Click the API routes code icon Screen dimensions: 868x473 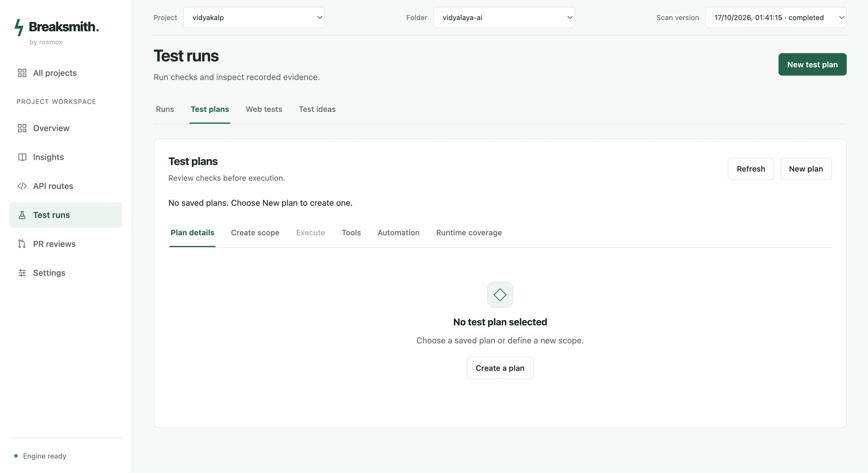coord(22,186)
